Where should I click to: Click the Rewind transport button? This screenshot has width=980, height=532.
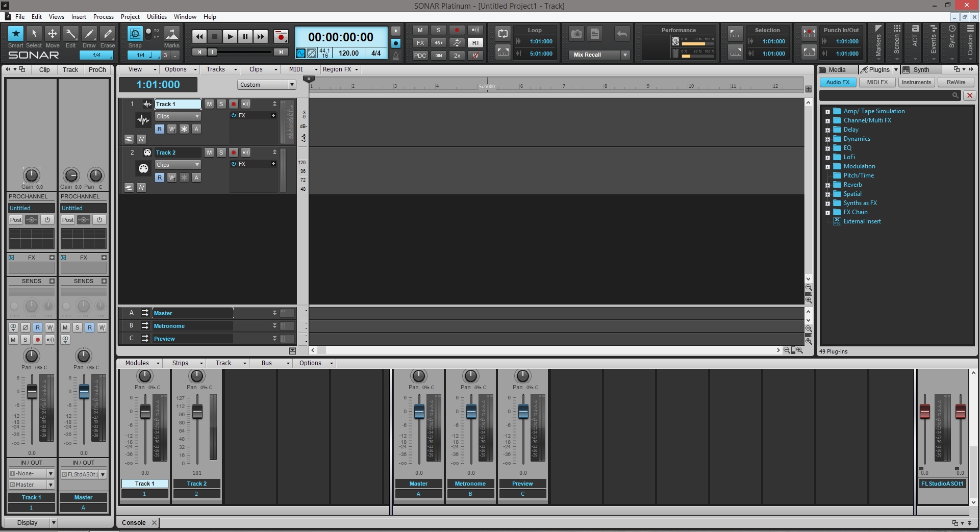tap(199, 37)
